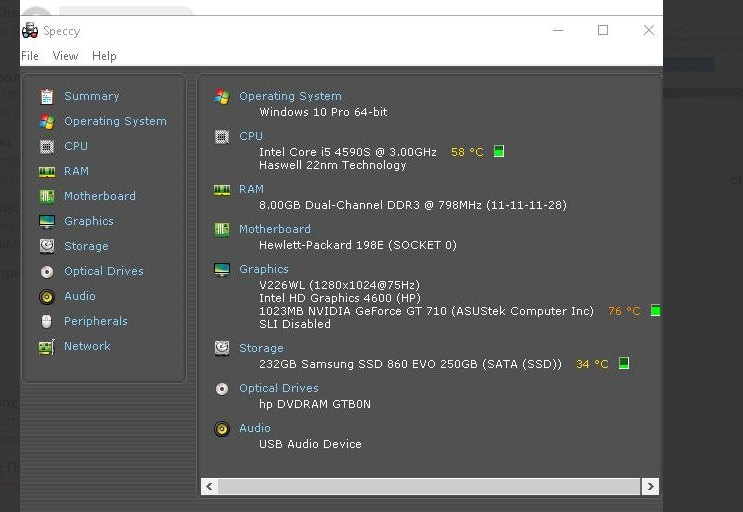This screenshot has width=743, height=512.
Task: Click the CPU chip icon in the main panel
Action: click(221, 136)
